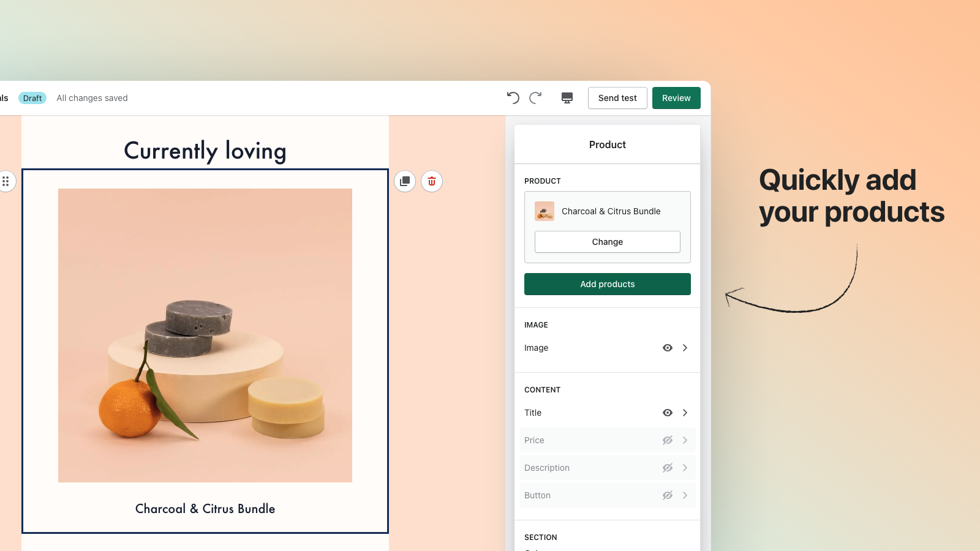Show the Price field
Viewport: 980px width, 551px height.
668,440
